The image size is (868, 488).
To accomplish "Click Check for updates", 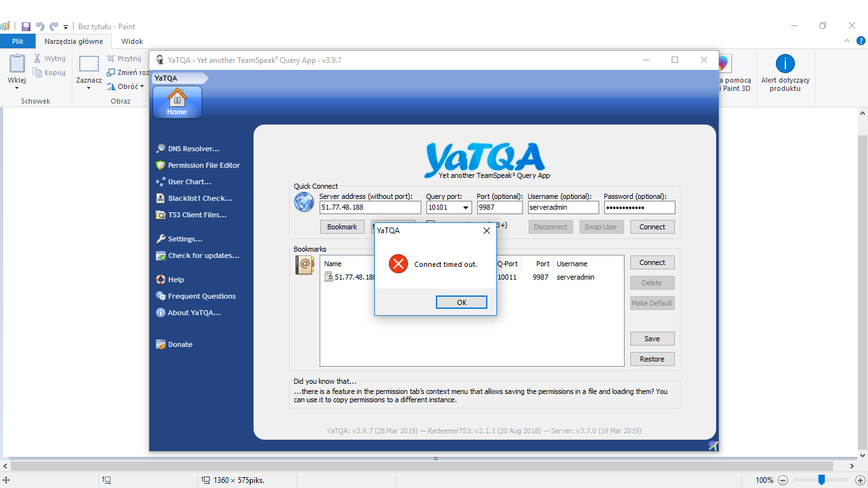I will tap(203, 255).
